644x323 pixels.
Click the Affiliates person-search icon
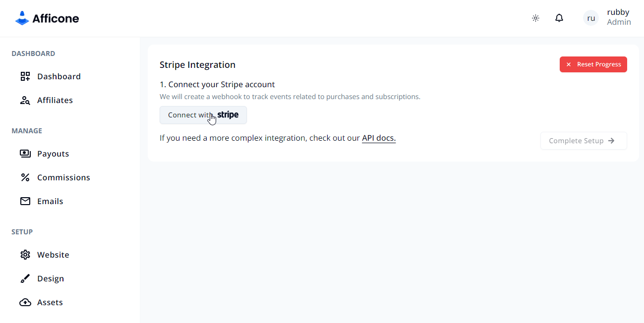click(x=25, y=100)
